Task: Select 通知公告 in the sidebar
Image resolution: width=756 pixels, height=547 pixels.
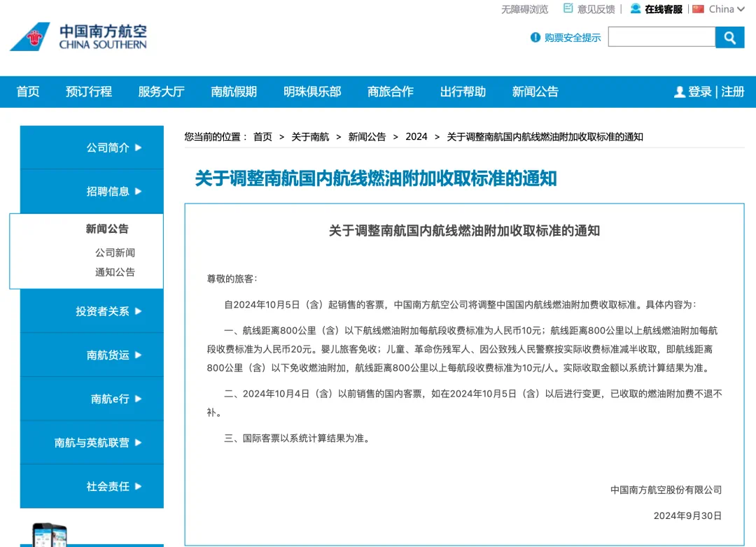Action: (115, 272)
